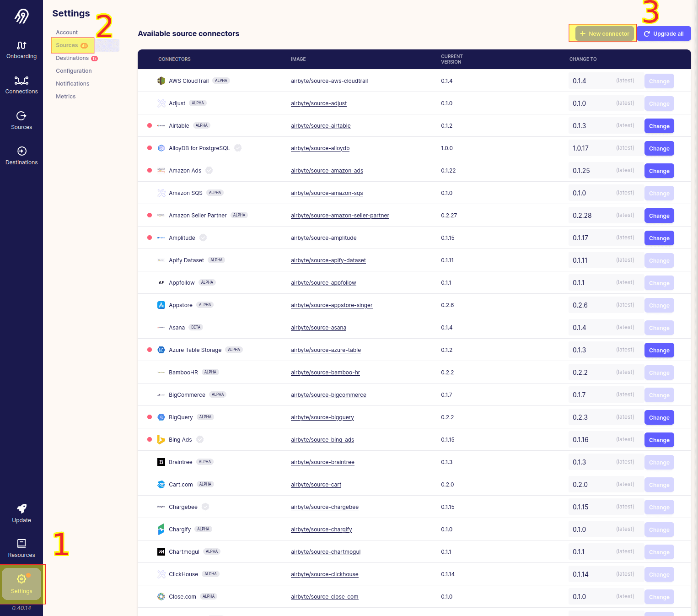Image resolution: width=698 pixels, height=616 pixels.
Task: Click the Asana connector name
Action: point(177,328)
